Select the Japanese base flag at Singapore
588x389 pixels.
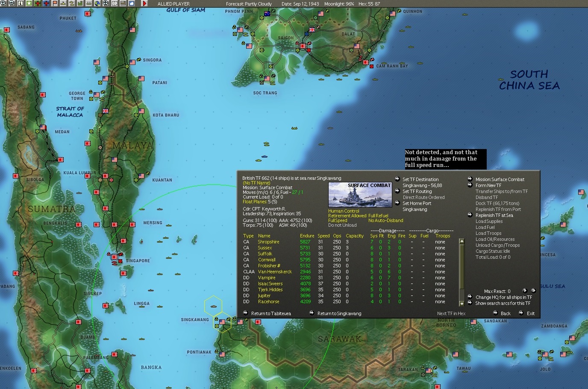(115, 257)
